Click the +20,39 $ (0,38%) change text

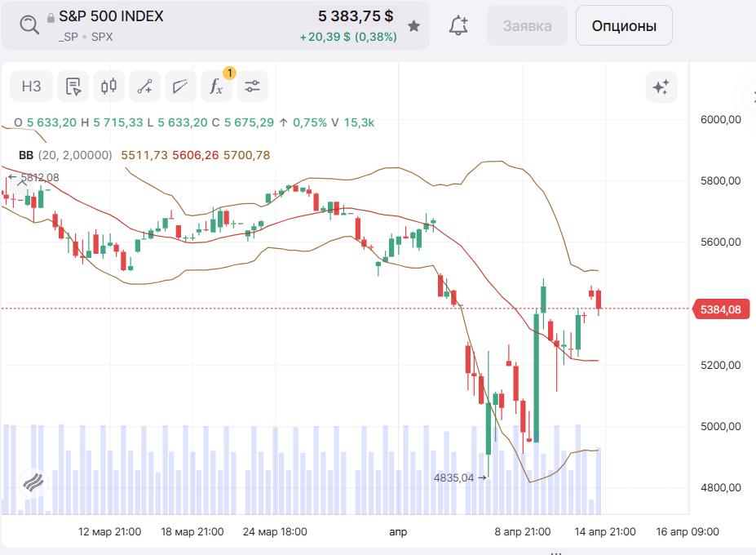click(x=348, y=38)
